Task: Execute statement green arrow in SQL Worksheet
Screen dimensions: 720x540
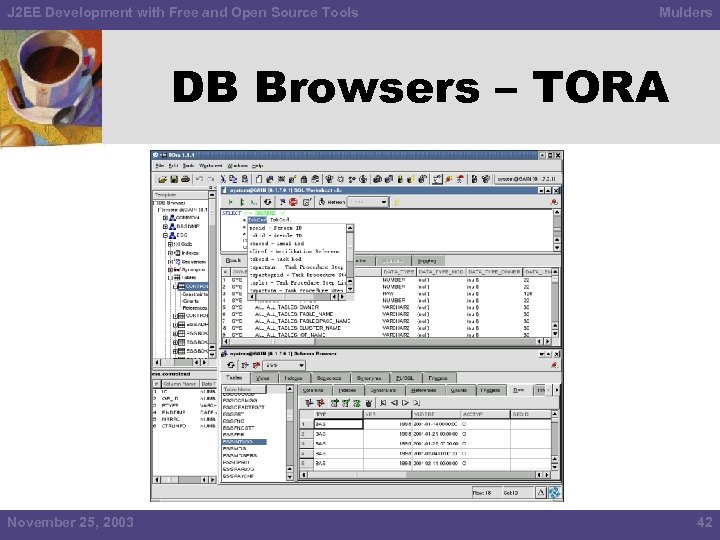Action: 231,202
